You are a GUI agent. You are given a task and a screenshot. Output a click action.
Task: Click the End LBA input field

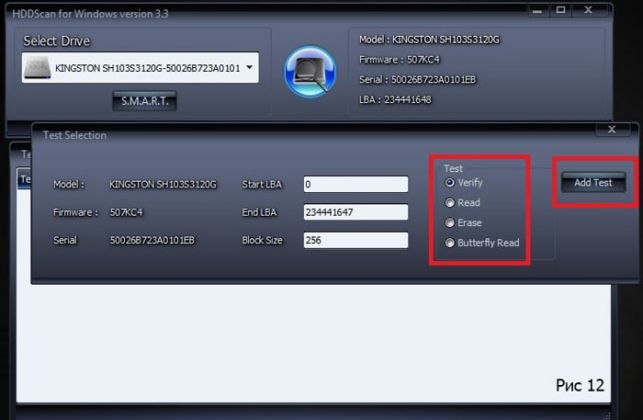coord(356,212)
